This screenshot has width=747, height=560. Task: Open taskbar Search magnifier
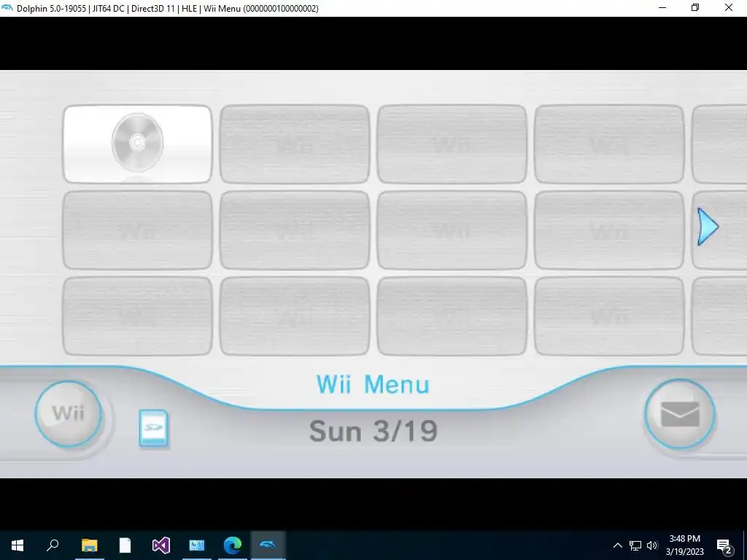point(53,545)
